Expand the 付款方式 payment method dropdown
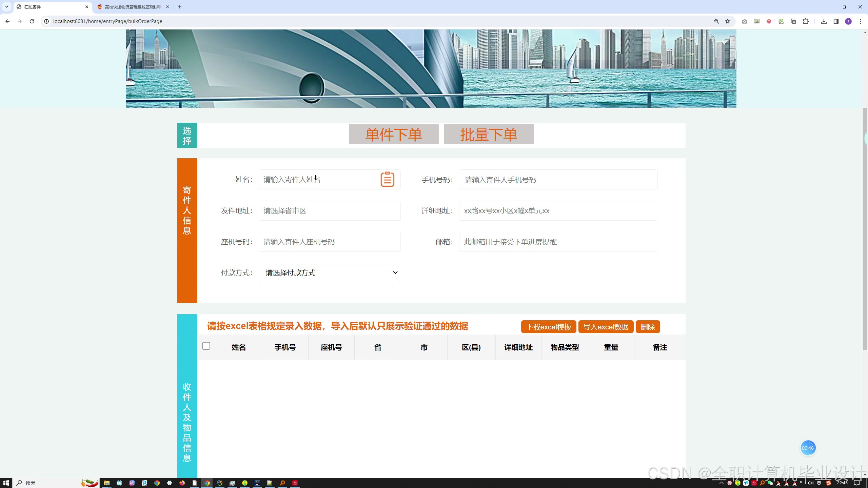 tap(329, 273)
